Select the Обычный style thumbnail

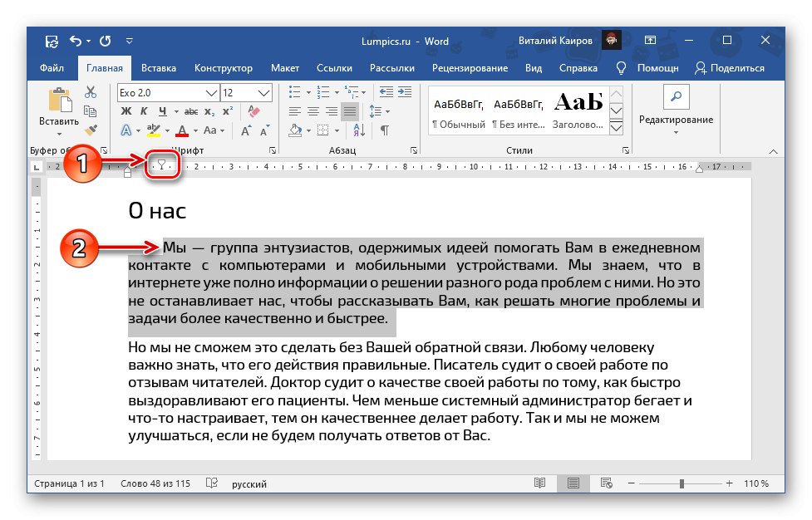[x=458, y=110]
